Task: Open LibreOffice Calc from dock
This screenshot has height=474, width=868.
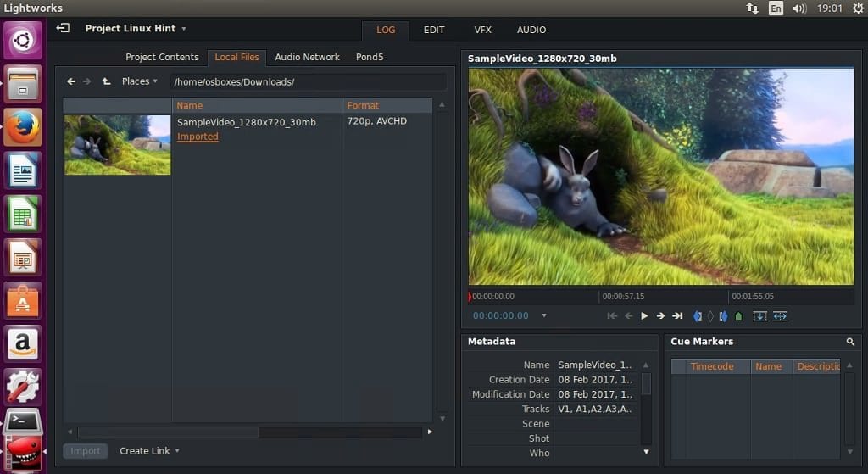Action: [x=23, y=214]
